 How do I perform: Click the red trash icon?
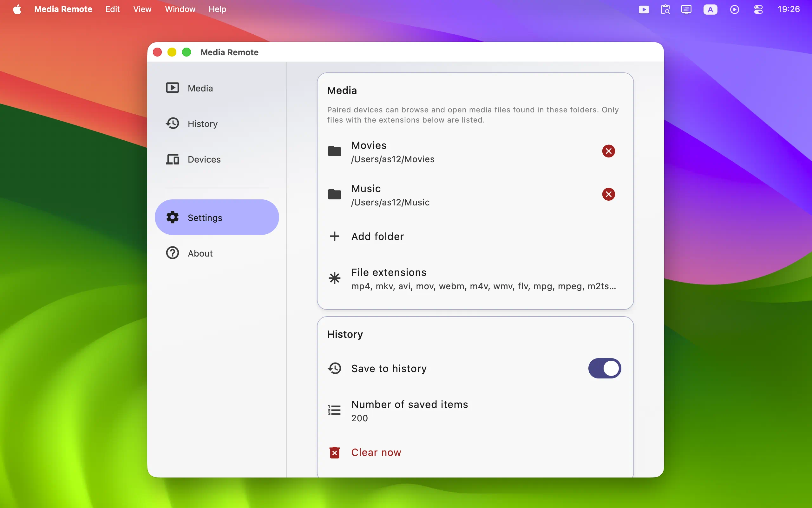335,452
